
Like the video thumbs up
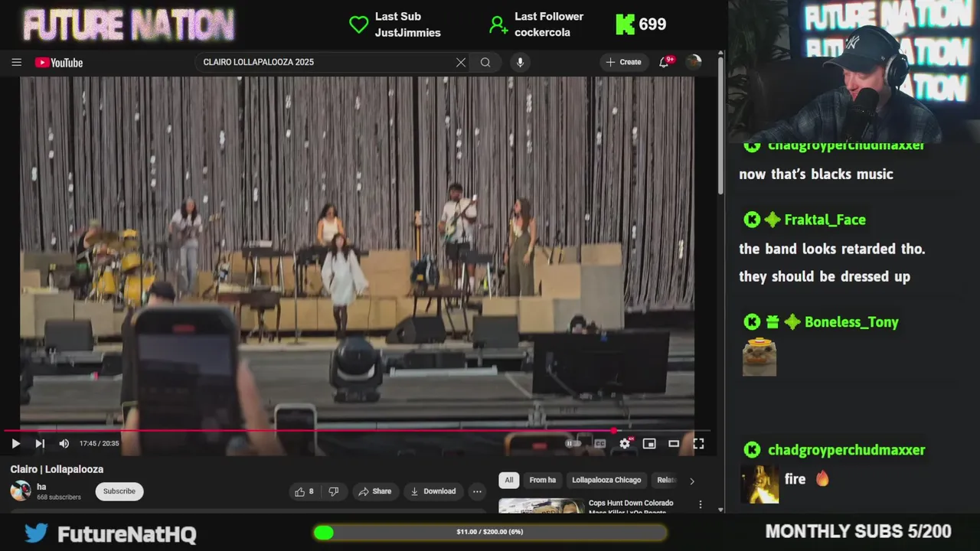305,491
